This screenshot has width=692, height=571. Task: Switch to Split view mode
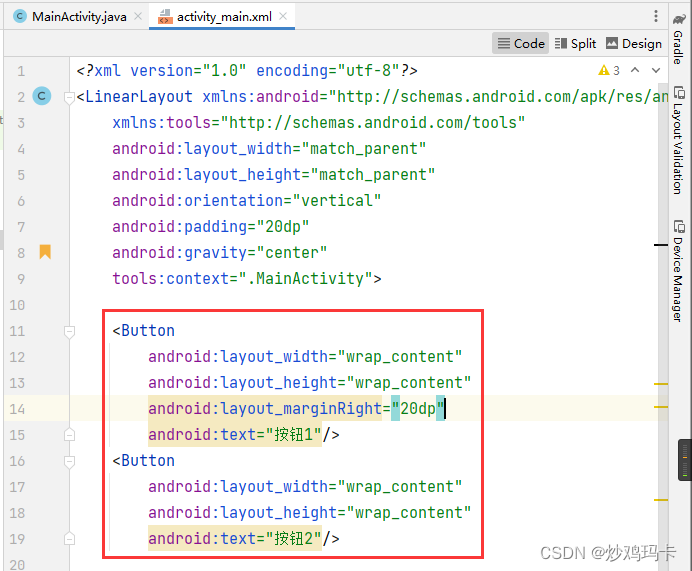click(x=575, y=43)
